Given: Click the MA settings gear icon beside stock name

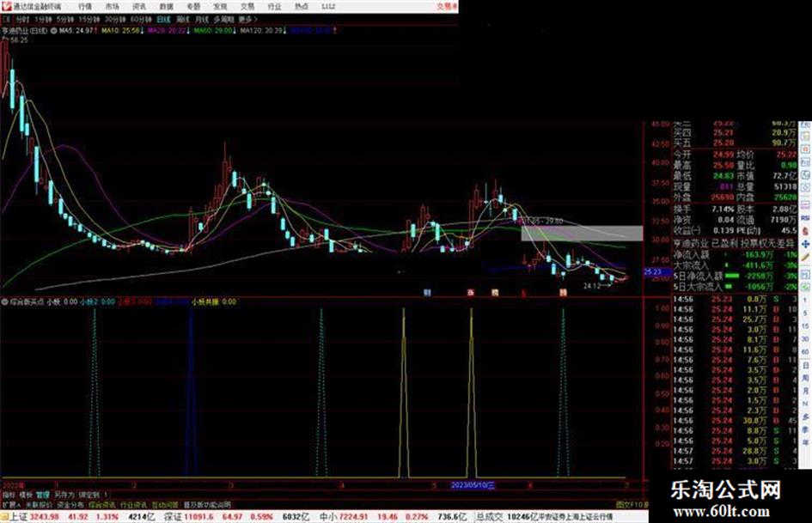Looking at the screenshot, I should click(x=54, y=31).
